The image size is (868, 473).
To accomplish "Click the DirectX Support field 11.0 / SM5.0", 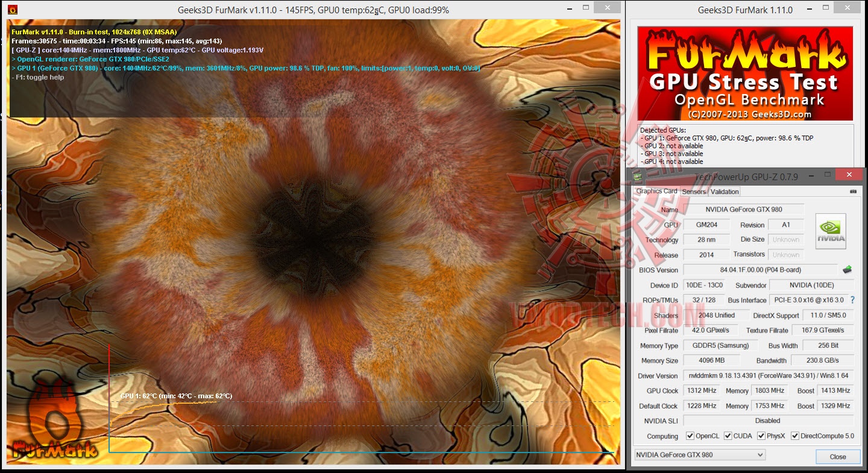I will pos(828,315).
